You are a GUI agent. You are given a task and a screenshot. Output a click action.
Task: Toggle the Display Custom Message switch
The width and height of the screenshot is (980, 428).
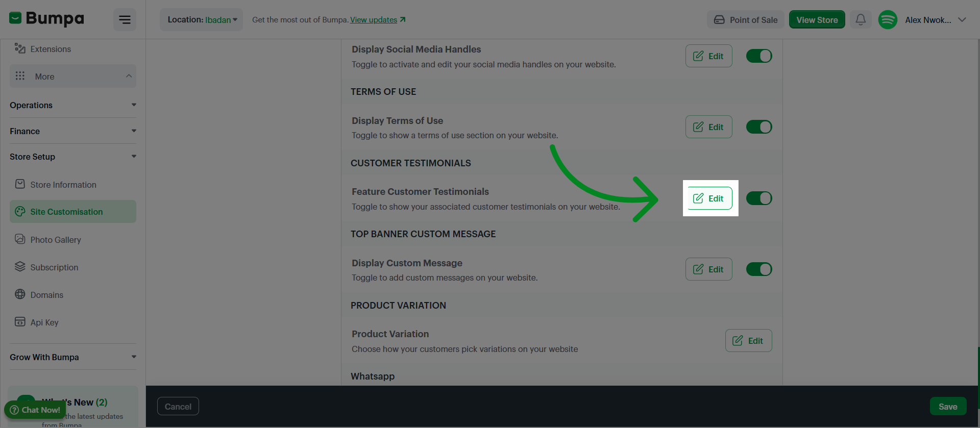click(759, 269)
